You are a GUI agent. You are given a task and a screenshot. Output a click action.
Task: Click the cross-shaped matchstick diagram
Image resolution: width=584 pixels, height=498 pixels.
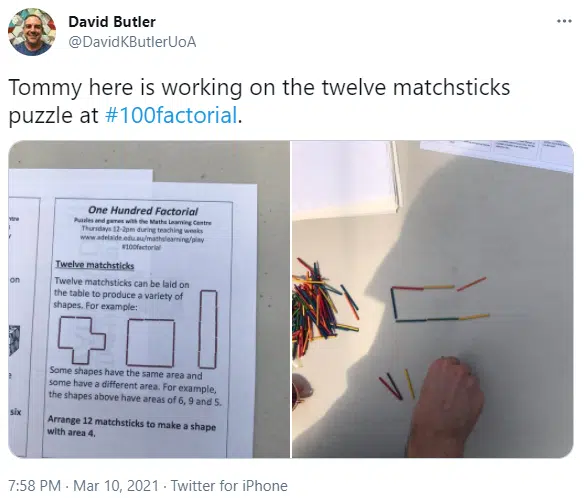pyautogui.click(x=82, y=340)
